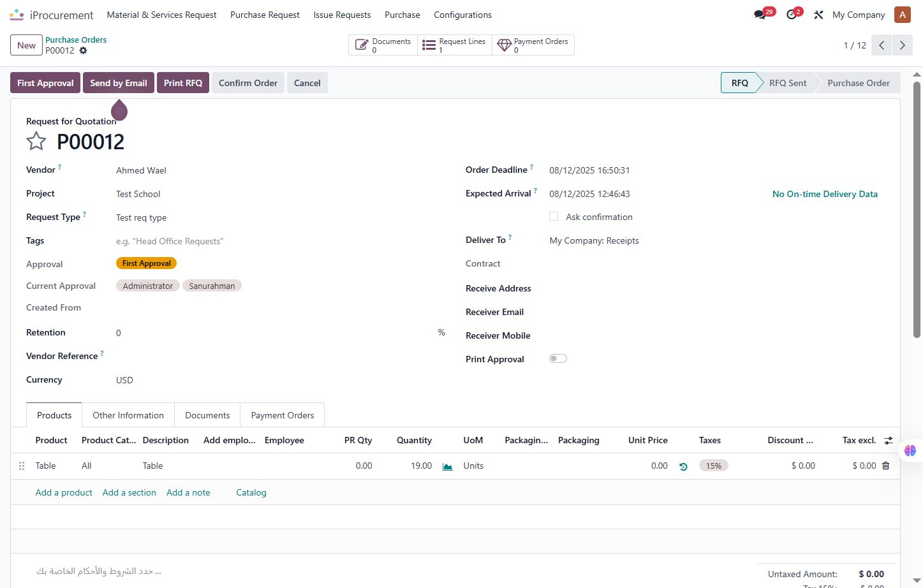Click the Add a section link
The height and width of the screenshot is (588, 923).
129,492
